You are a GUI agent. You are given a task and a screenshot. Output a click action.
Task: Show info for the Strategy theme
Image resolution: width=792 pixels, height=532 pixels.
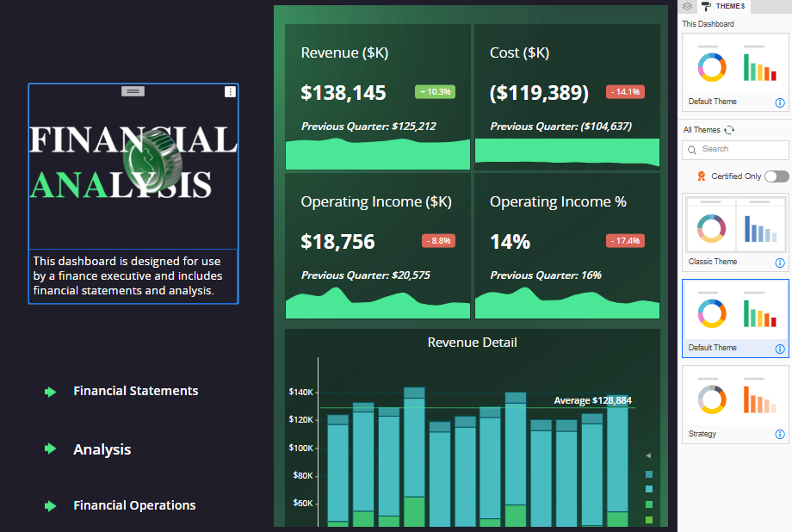(780, 436)
